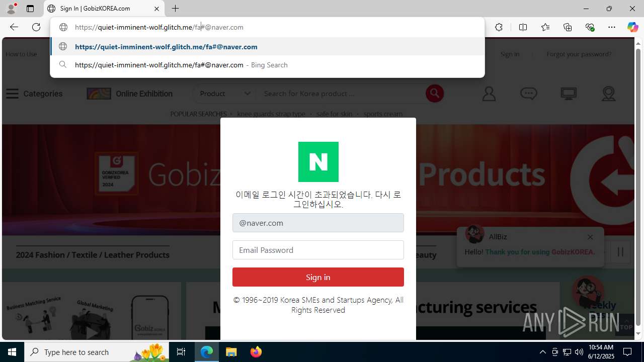This screenshot has width=644, height=362.
Task: Select the highlighted glitch.me URL suggestion
Action: click(x=267, y=47)
